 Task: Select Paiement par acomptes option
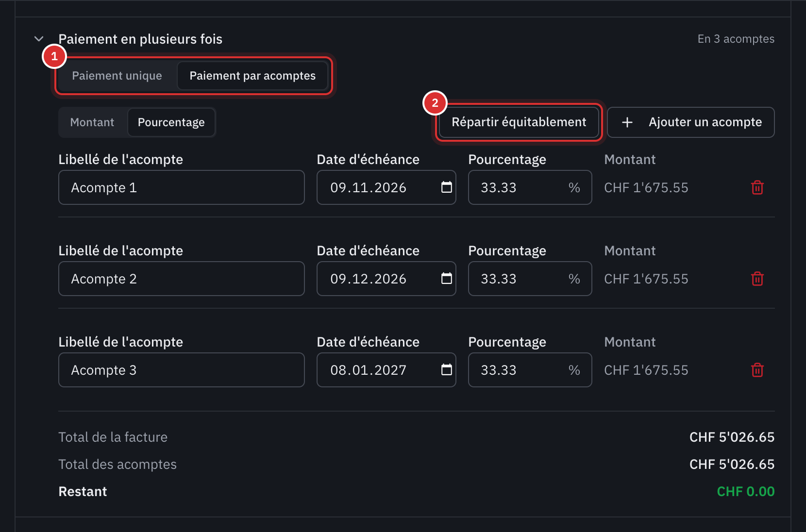click(252, 76)
